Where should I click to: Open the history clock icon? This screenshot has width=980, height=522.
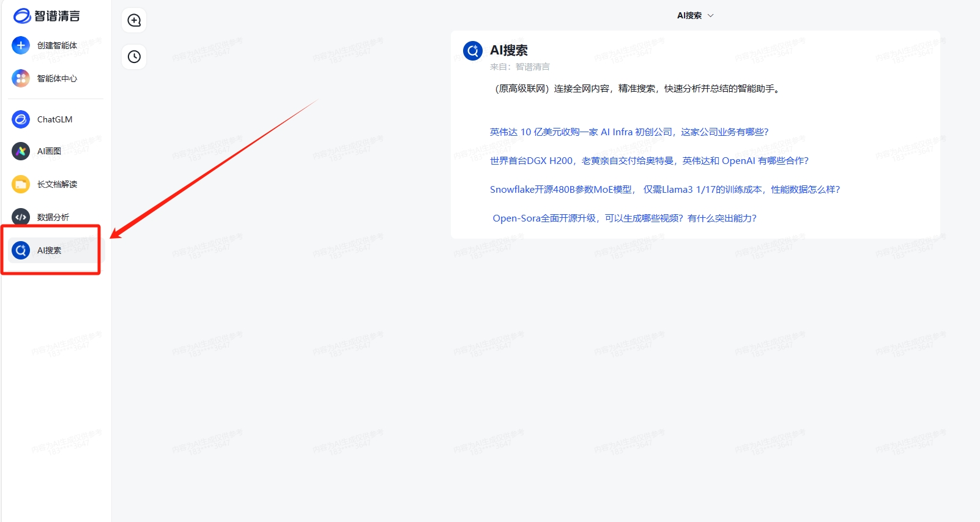point(134,57)
